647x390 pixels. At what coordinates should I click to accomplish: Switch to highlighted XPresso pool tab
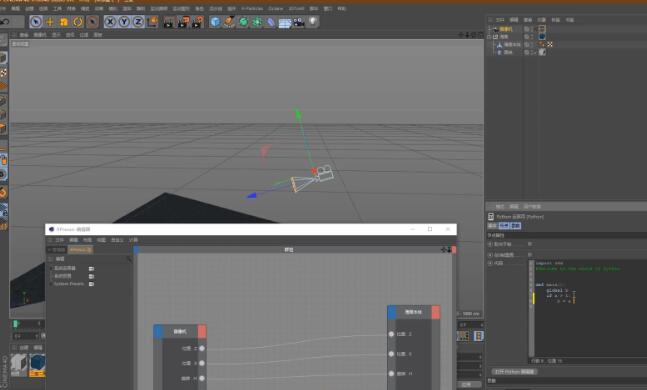click(x=80, y=250)
